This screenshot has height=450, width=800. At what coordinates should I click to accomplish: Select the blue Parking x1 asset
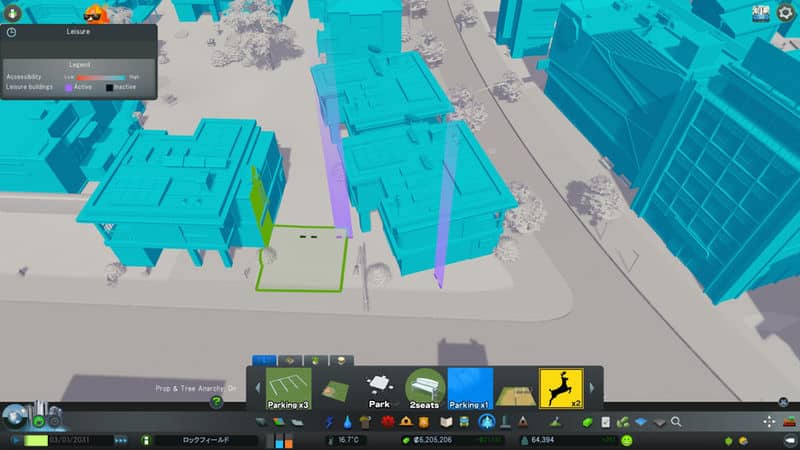[x=470, y=387]
